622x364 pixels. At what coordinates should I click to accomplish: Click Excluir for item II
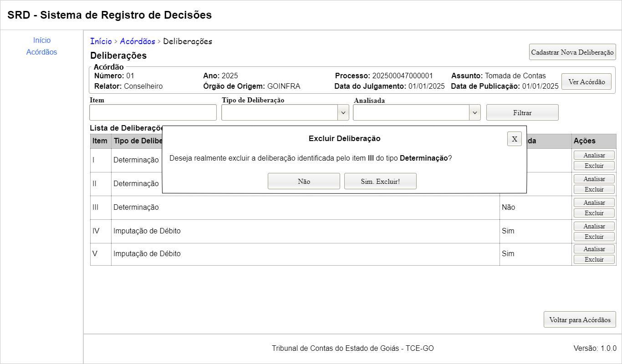594,189
